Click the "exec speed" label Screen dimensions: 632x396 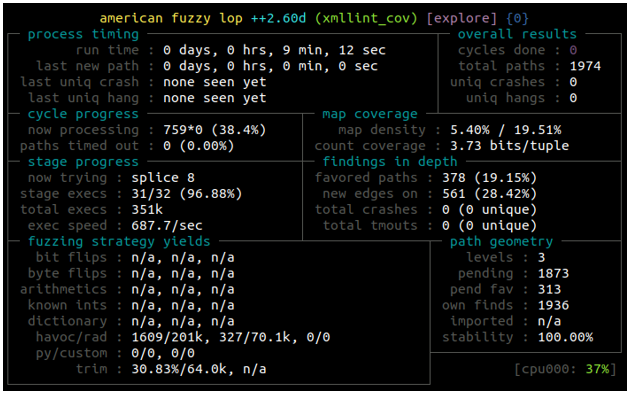(x=67, y=226)
